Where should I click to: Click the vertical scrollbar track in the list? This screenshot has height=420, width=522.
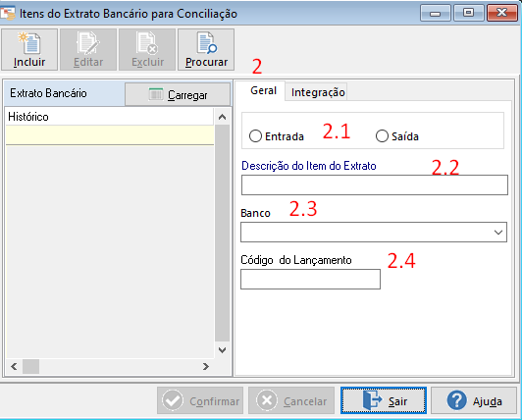pos(222,234)
